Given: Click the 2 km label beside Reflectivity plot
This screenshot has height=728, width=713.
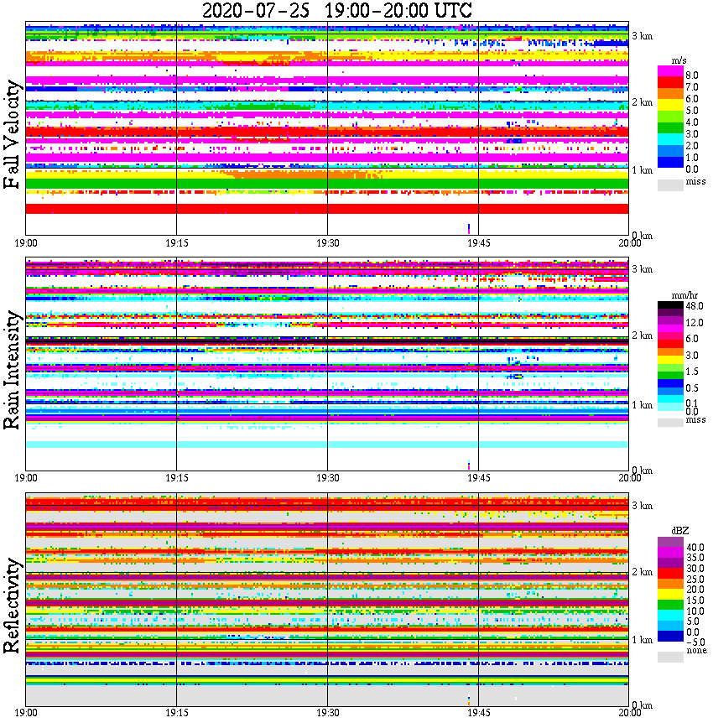Looking at the screenshot, I should point(642,572).
